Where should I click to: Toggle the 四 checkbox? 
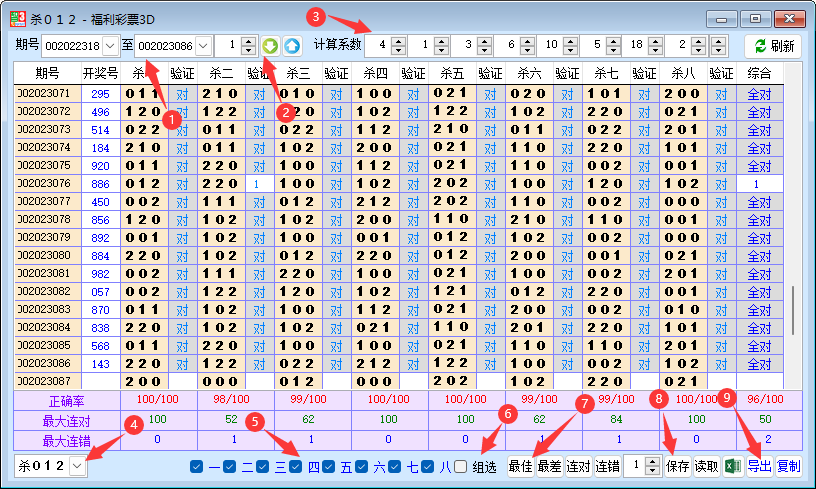(296, 466)
